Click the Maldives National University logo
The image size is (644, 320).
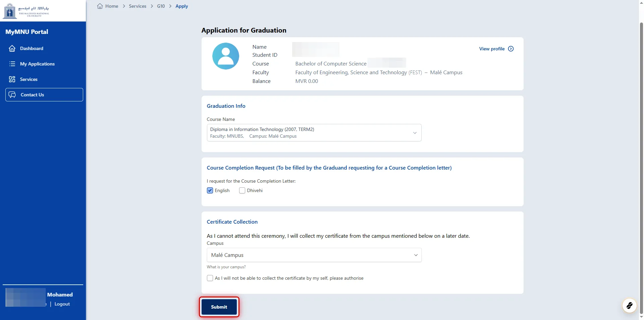pos(26,10)
